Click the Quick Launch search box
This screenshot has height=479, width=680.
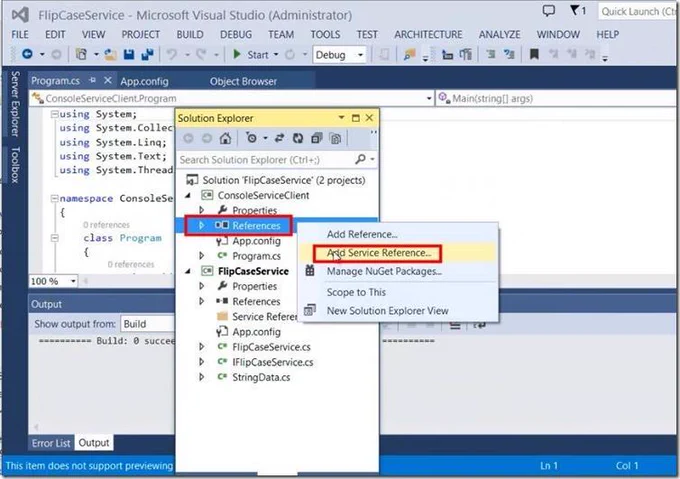(x=638, y=12)
